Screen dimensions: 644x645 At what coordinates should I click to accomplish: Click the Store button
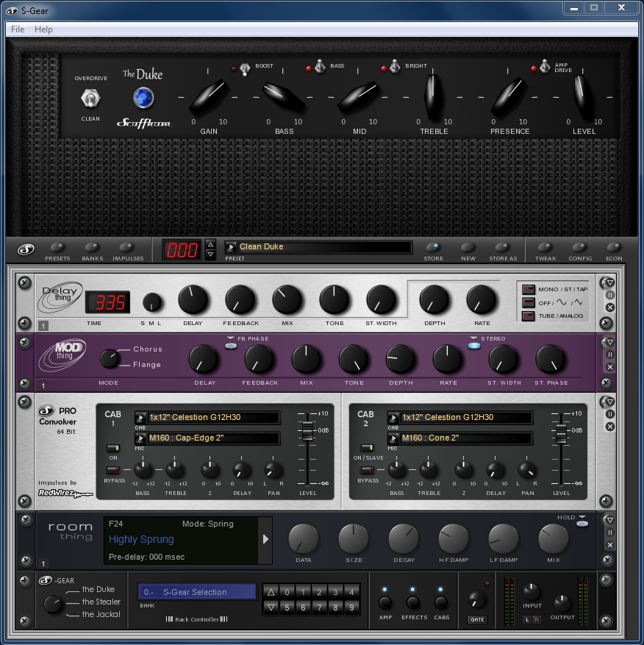[433, 247]
